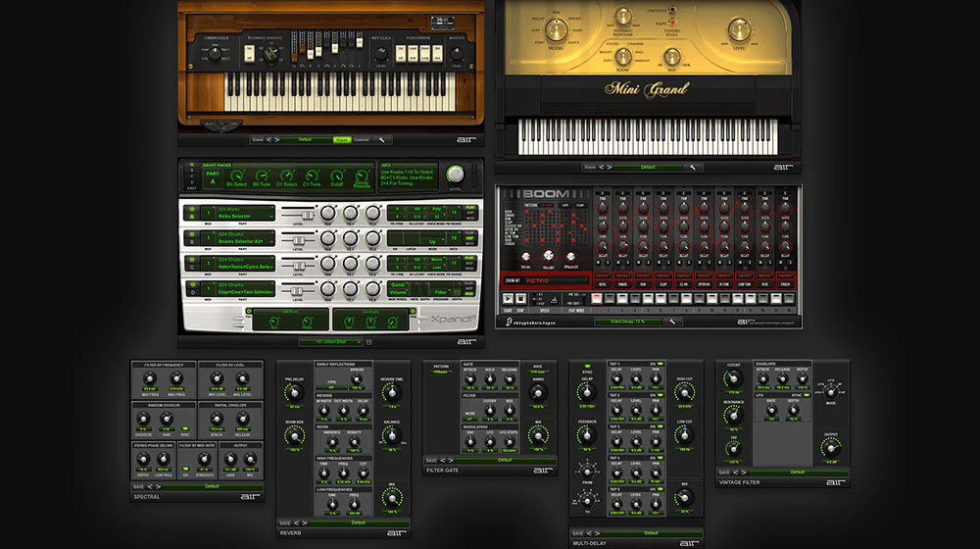980x549 pixels.
Task: Toggle FX2 power icon in Xpand
Action: click(414, 311)
